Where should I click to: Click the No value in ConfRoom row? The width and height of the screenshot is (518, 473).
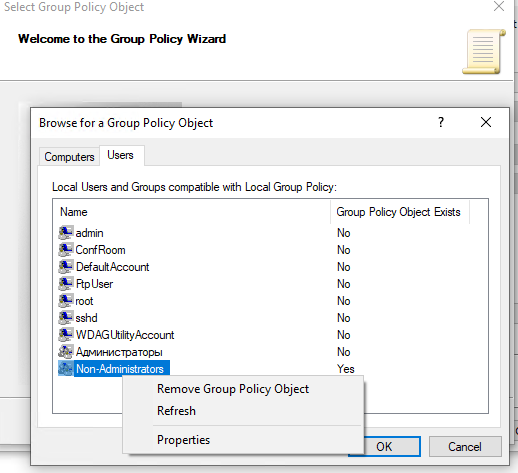coord(344,250)
